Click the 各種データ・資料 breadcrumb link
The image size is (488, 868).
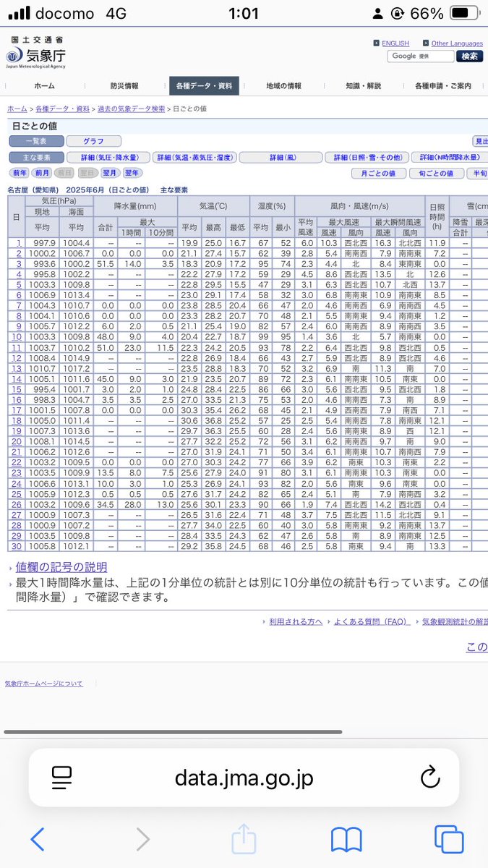point(63,109)
